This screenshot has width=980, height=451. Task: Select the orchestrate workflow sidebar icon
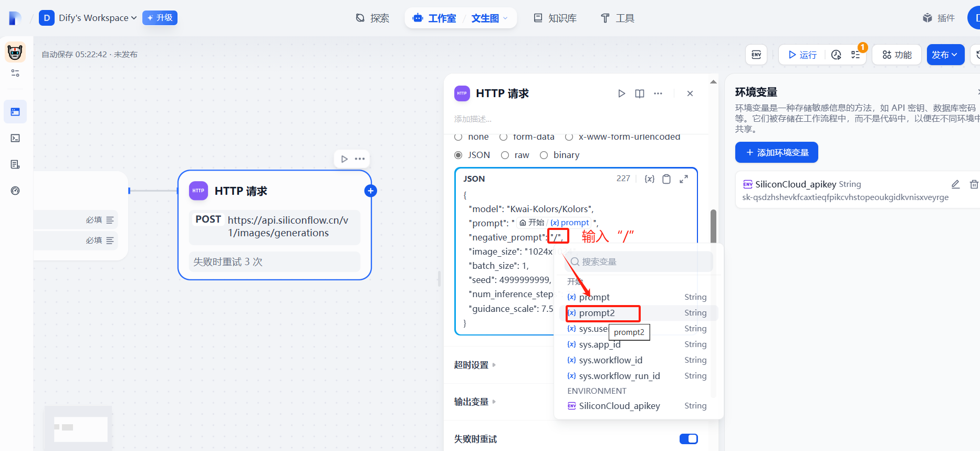pyautogui.click(x=15, y=112)
